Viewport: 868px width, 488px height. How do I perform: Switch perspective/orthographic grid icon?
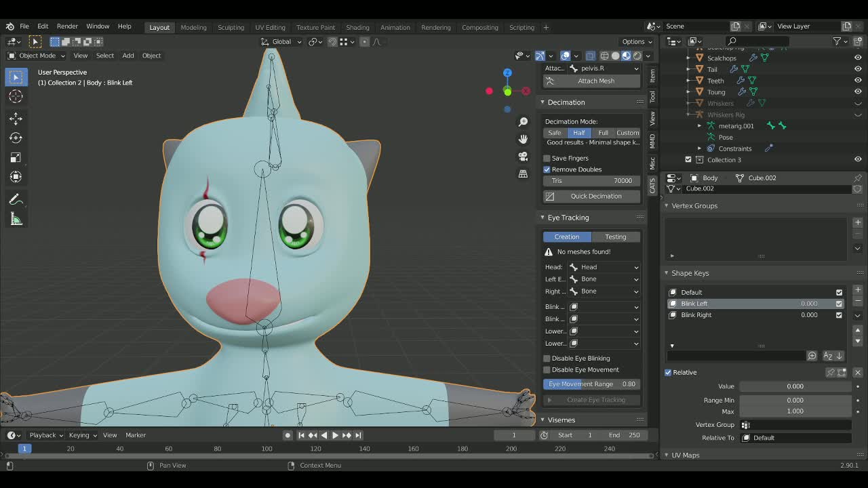(x=523, y=174)
